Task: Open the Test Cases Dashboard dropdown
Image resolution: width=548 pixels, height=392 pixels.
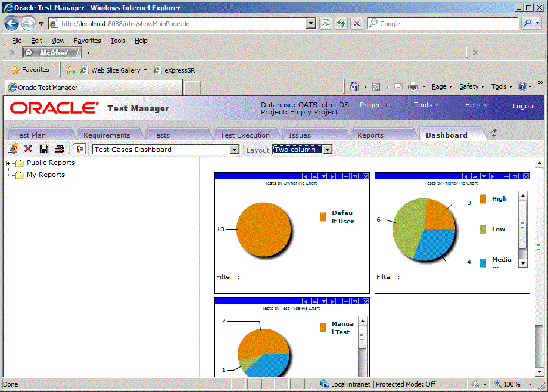Action: 235,150
